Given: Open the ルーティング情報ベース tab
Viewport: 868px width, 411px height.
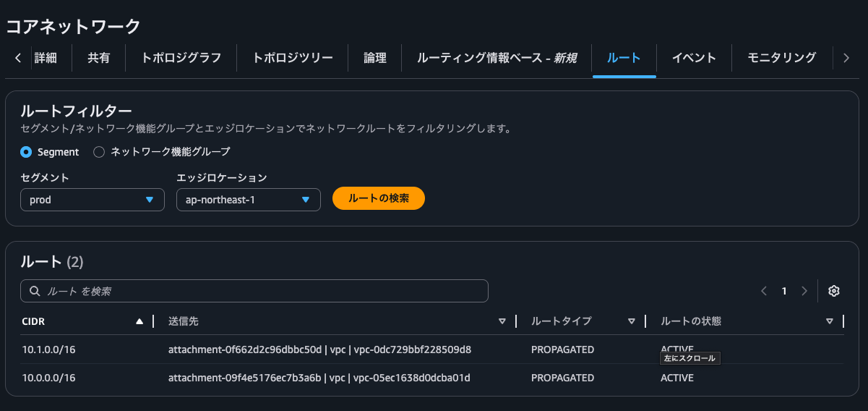Looking at the screenshot, I should point(496,58).
